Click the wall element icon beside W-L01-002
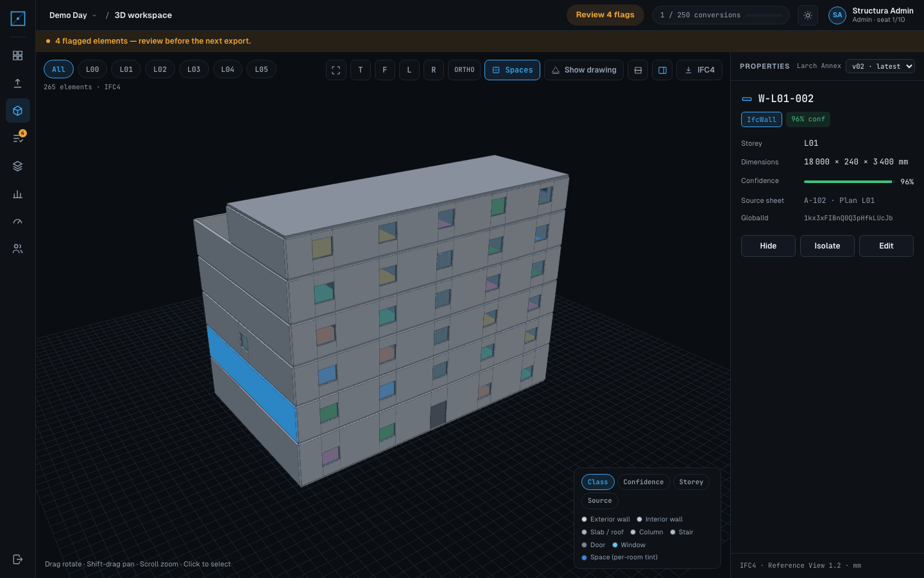Image resolution: width=924 pixels, height=578 pixels. coord(747,99)
